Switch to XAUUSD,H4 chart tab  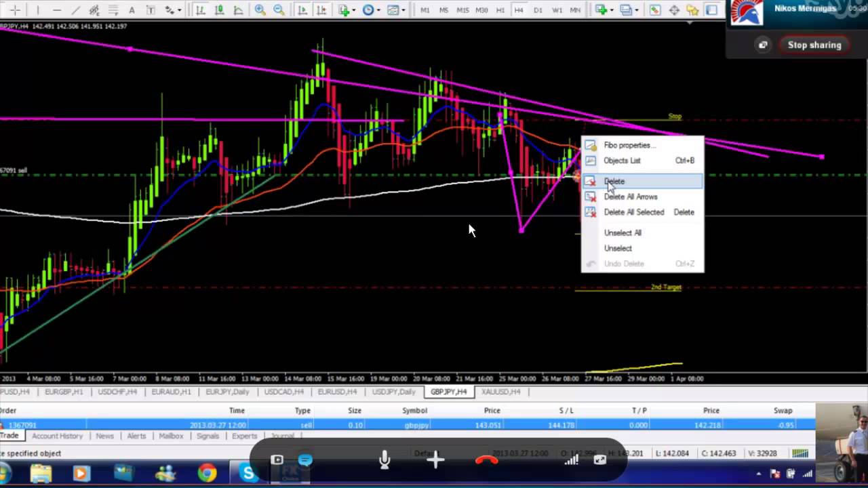pyautogui.click(x=501, y=392)
